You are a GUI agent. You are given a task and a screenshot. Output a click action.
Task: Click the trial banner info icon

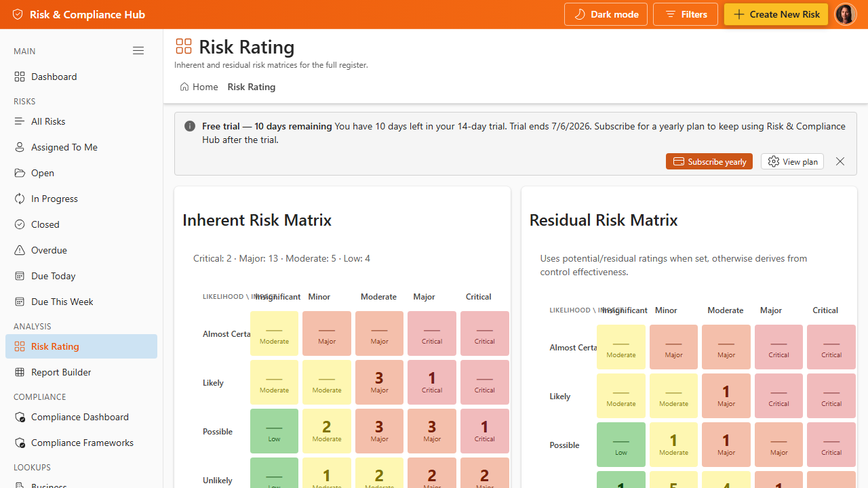point(190,126)
